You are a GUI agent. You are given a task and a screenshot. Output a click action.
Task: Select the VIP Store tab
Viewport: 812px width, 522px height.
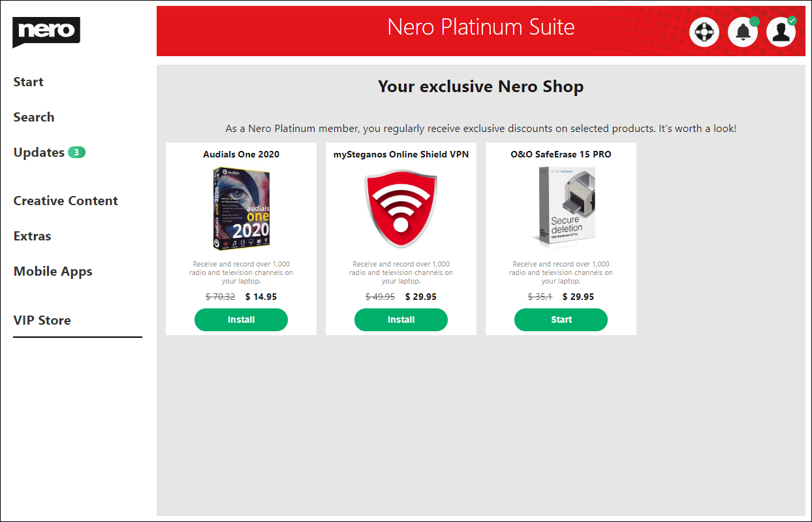coord(42,320)
